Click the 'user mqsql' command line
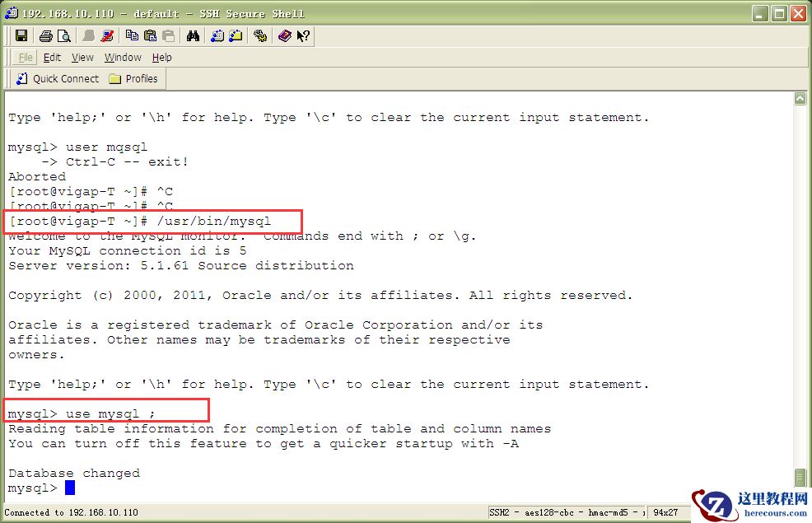The width and height of the screenshot is (812, 523). [x=77, y=147]
